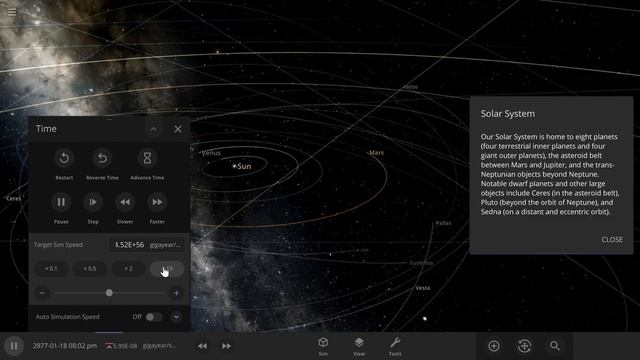Image resolution: width=640 pixels, height=360 pixels.
Task: Slow down using bottom bar rewind icon
Action: pos(202,346)
